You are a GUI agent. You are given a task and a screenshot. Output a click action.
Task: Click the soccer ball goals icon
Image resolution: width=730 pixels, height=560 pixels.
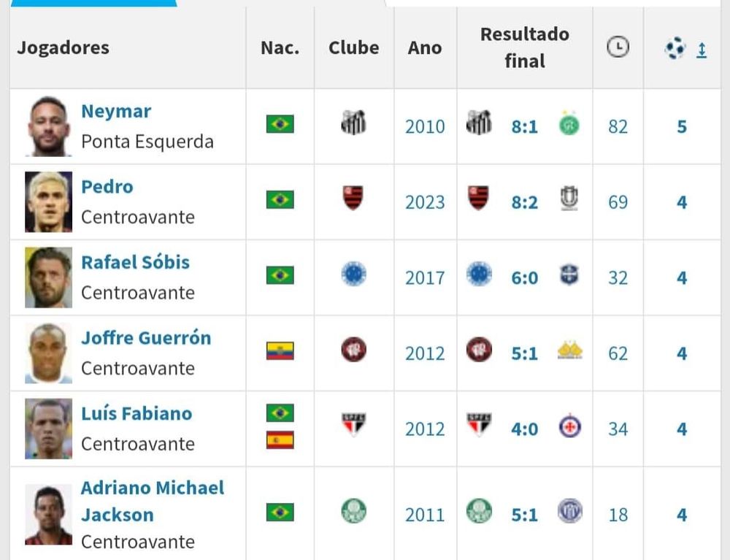pos(675,48)
